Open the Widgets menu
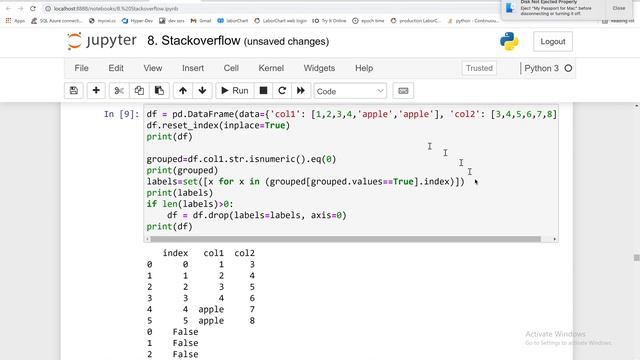This screenshot has width=640, height=360. coord(319,68)
